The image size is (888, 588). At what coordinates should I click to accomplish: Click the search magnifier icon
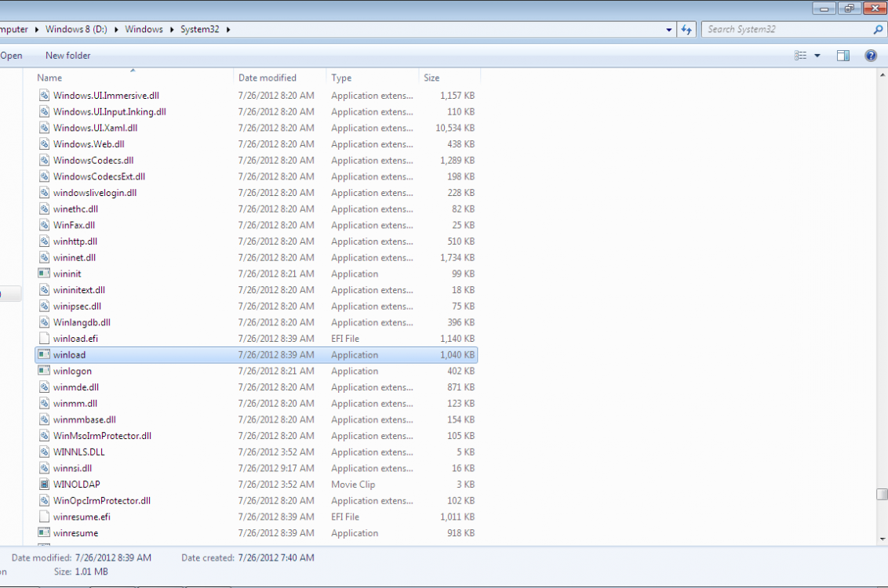point(878,29)
